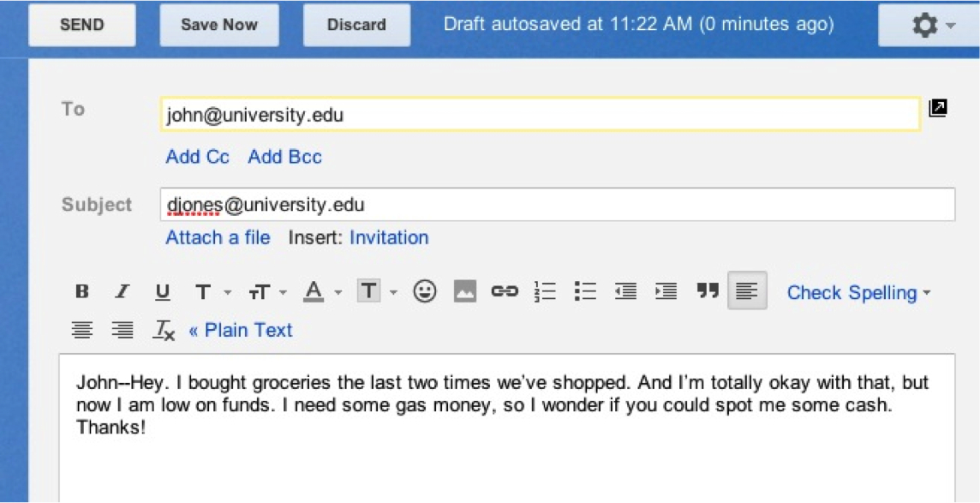Open the font family dropdown
Viewport: 980px width, 503px height.
point(209,291)
